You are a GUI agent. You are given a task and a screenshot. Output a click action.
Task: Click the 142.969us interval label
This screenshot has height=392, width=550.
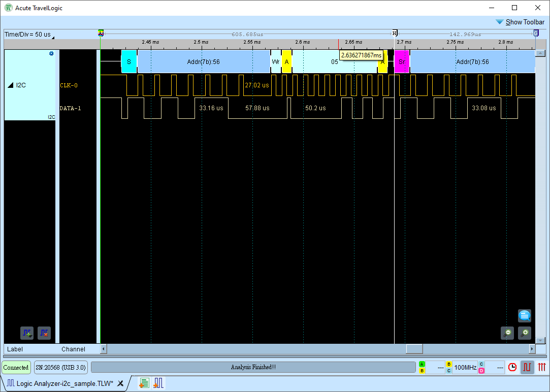click(x=465, y=35)
